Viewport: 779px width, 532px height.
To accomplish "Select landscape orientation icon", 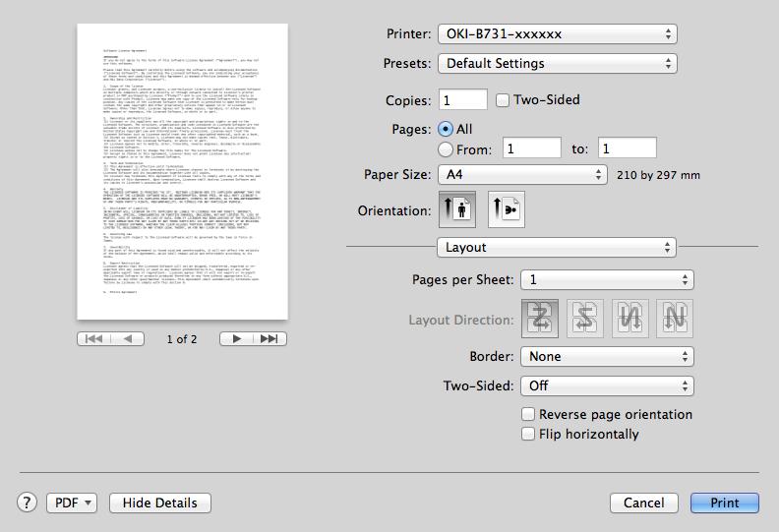I will pos(507,209).
